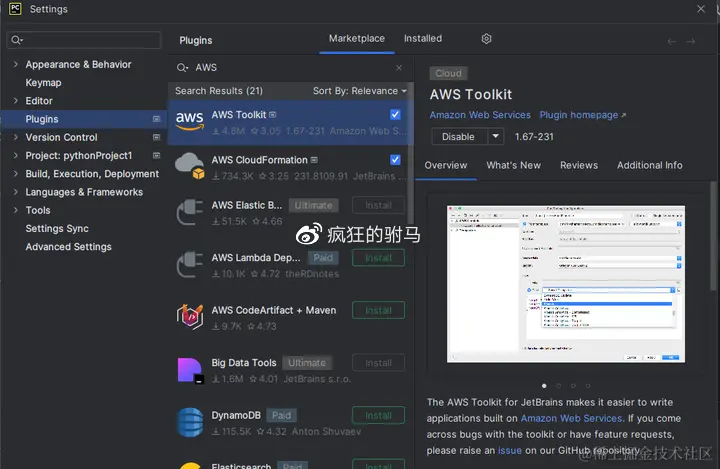Open the AWS Toolkit screenshot preview
Viewport: 720px width, 469px height.
566,284
